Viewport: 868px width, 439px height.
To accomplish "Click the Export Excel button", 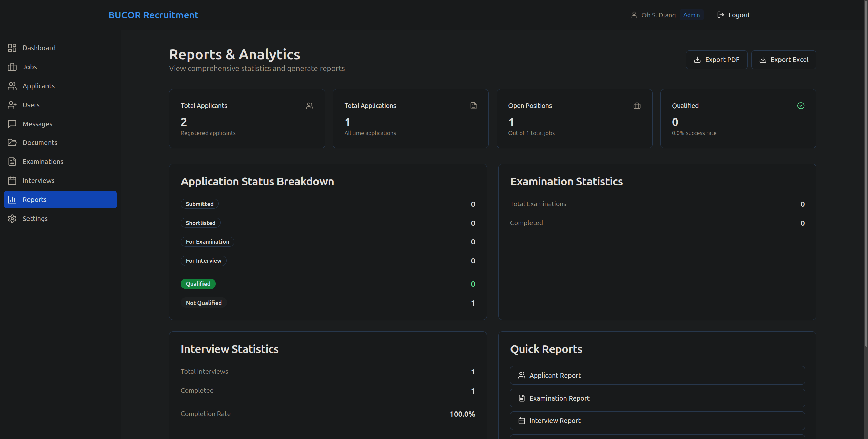I will pos(784,60).
